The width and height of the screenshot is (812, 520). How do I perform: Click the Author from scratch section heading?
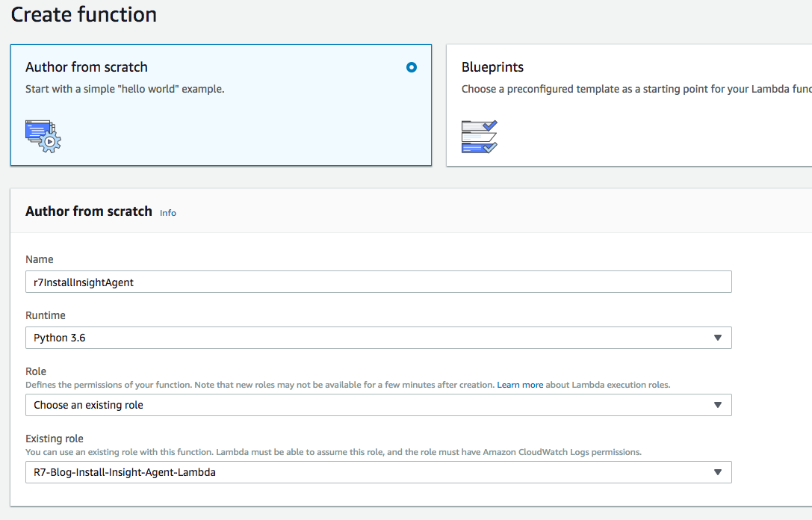click(89, 211)
